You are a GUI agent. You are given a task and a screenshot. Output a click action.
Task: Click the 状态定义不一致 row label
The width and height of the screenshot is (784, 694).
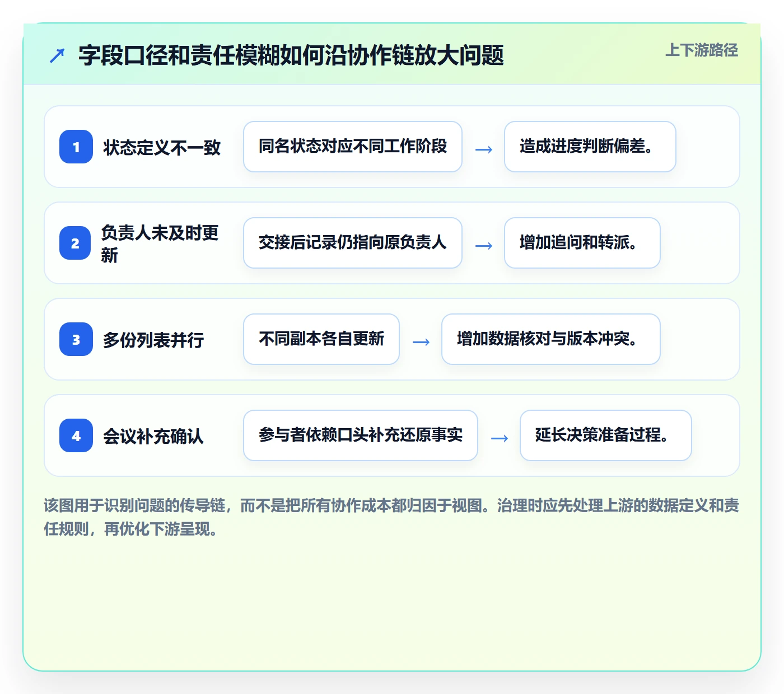[162, 148]
